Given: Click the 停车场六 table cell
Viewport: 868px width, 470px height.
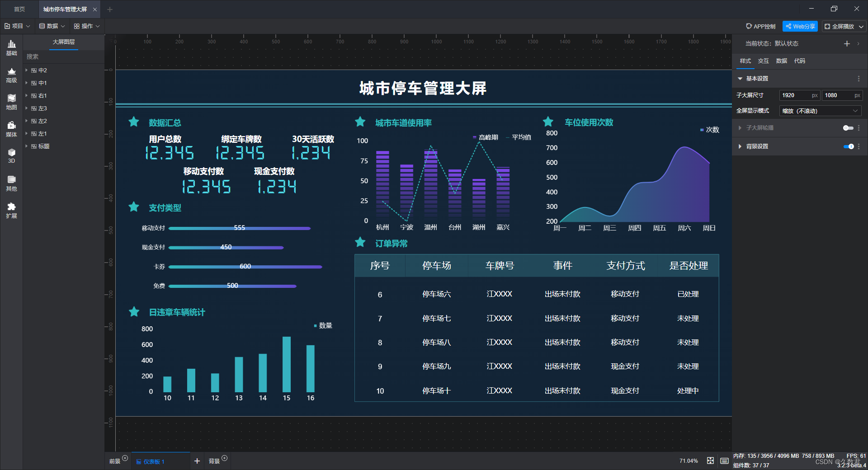Looking at the screenshot, I should point(436,294).
